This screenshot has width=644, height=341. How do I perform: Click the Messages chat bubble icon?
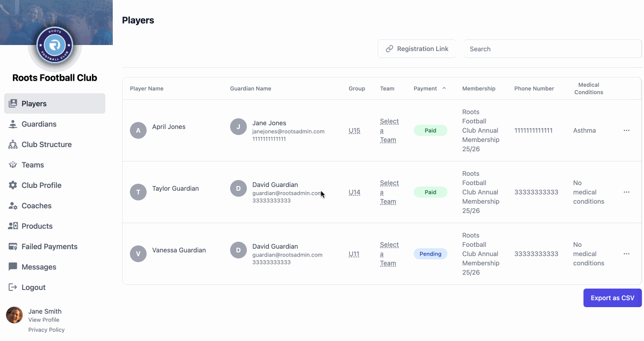pyautogui.click(x=13, y=267)
